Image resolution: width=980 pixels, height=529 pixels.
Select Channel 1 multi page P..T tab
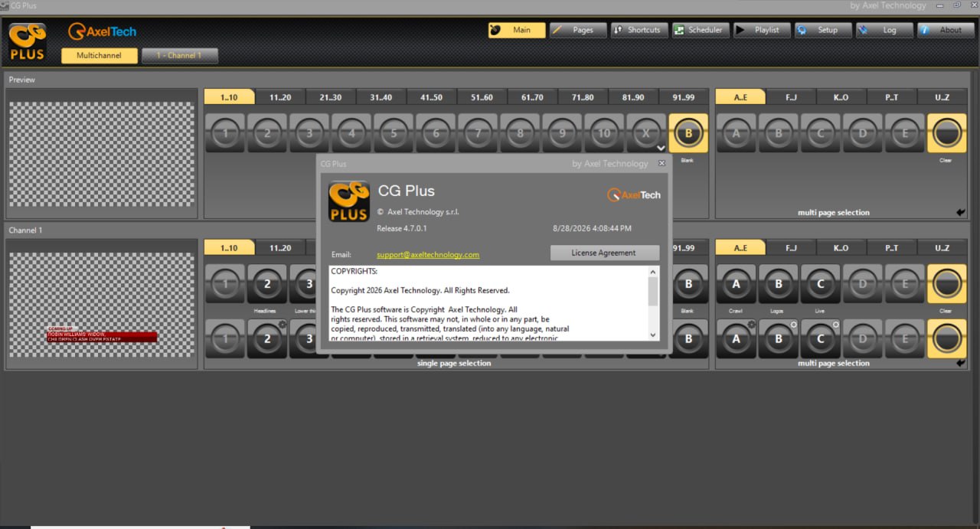892,248
